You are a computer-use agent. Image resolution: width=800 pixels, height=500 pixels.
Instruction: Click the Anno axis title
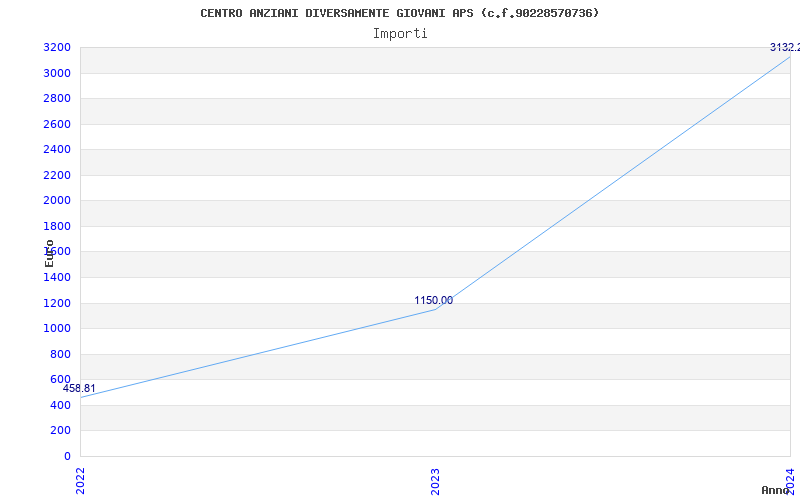tap(775, 490)
